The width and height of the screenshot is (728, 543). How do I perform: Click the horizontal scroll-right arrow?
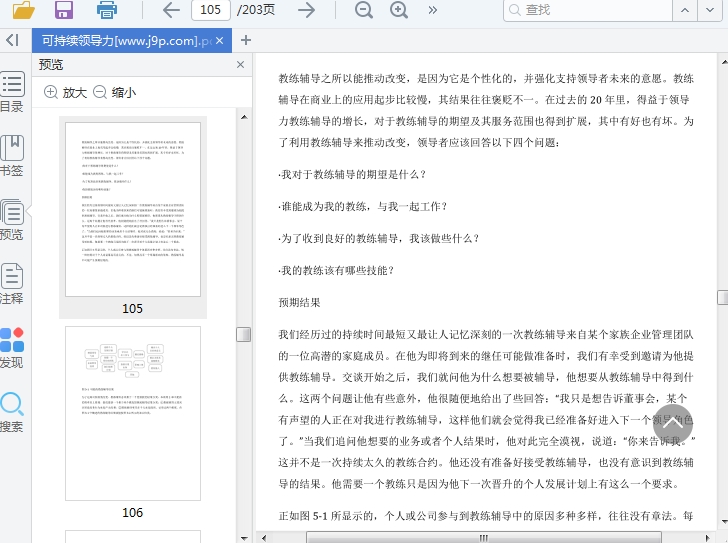tap(708, 538)
